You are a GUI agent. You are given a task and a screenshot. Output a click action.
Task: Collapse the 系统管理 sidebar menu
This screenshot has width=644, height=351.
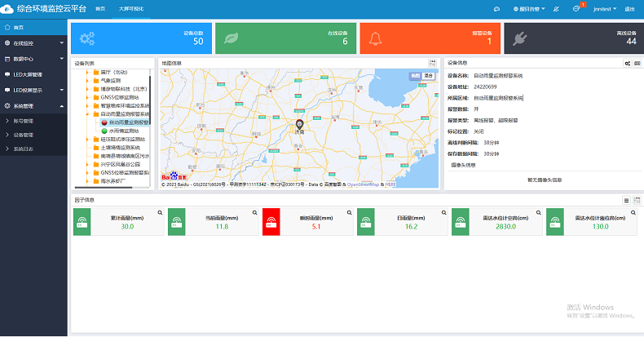tap(33, 106)
